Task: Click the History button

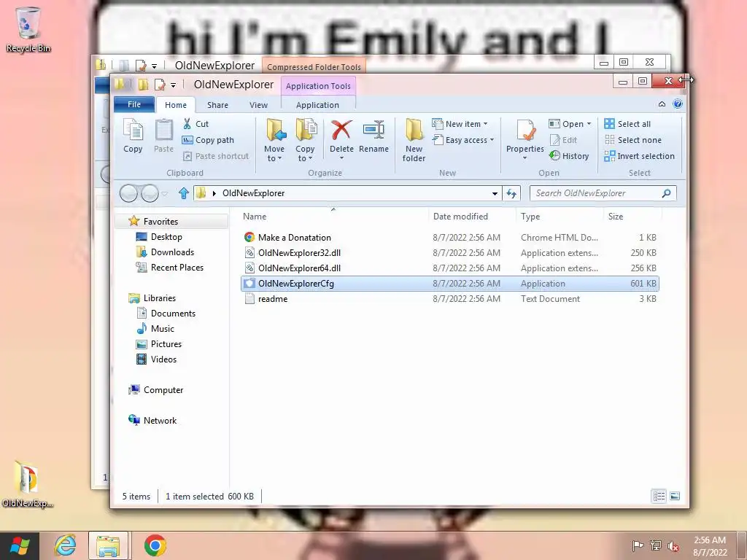Action: point(569,156)
